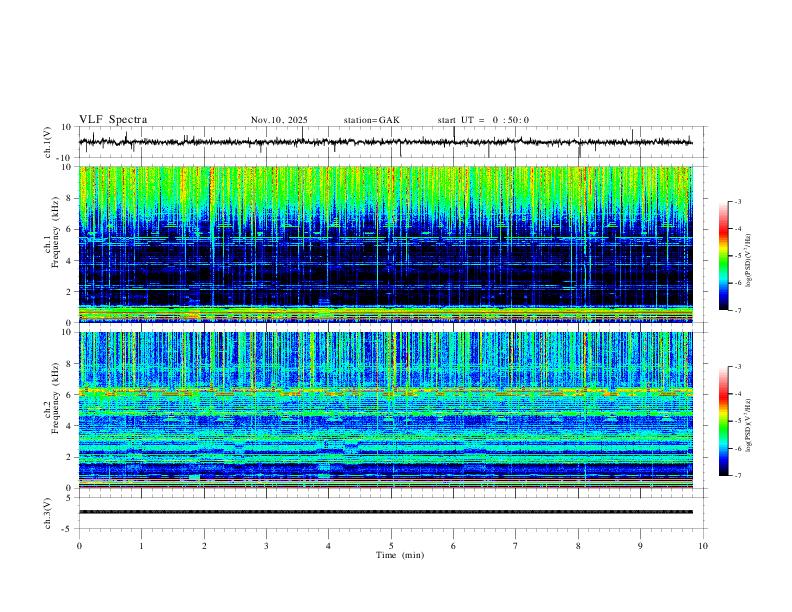This screenshot has height=612, width=792.
Task: Click the "Time (min)" axis title
Action: click(400, 555)
